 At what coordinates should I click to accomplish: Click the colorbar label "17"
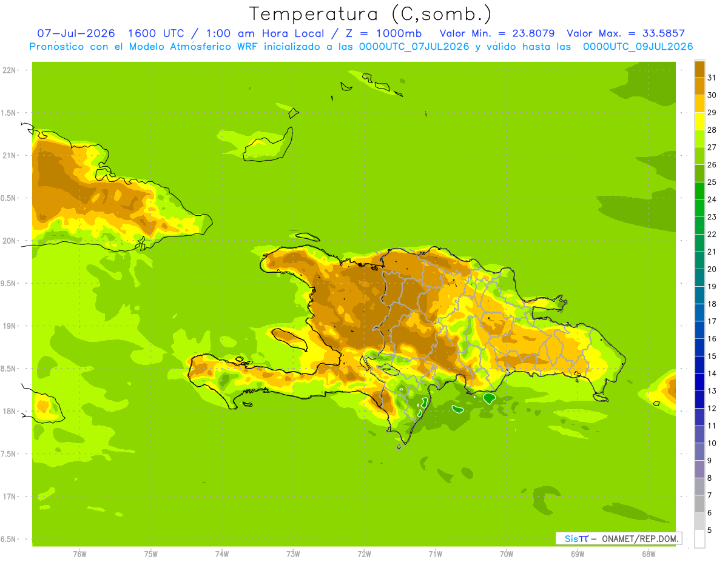coord(712,321)
